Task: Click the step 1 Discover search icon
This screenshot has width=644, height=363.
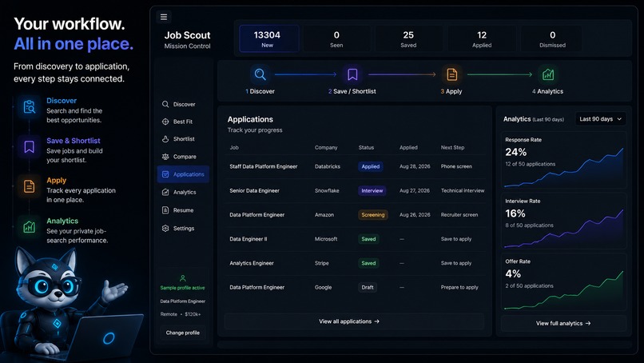Action: (x=260, y=74)
